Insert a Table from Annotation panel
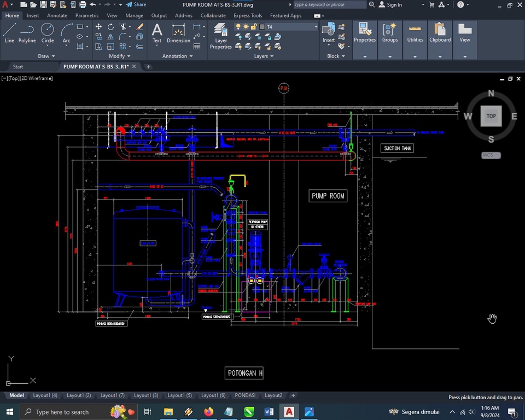This screenshot has height=420, width=525. [197, 46]
